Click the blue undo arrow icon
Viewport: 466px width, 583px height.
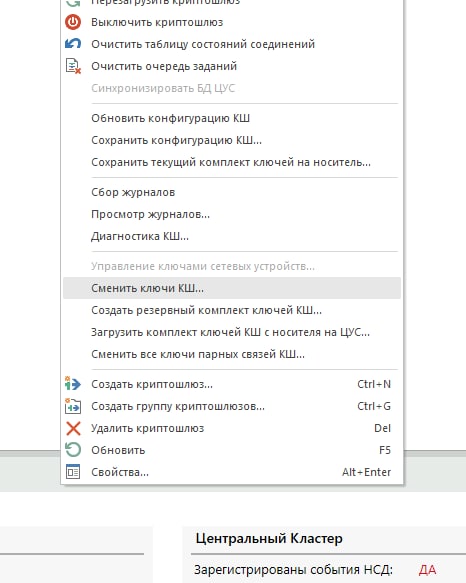(73, 44)
